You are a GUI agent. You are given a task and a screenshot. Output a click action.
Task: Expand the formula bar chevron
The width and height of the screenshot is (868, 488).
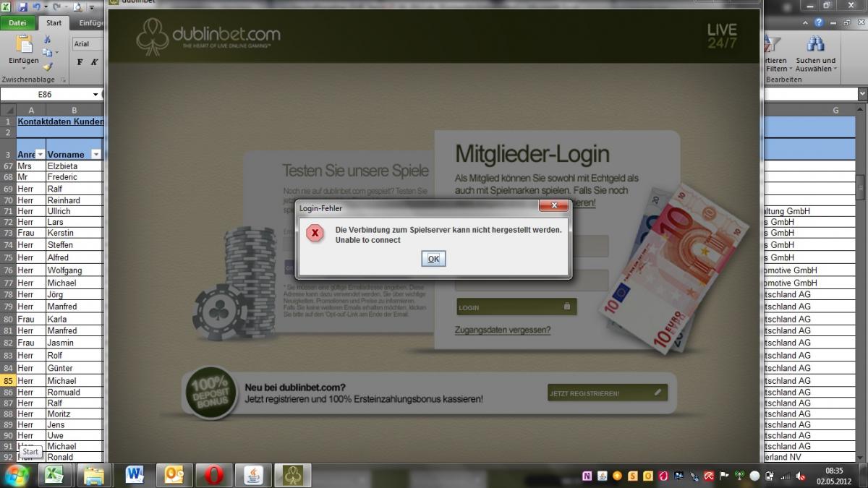coord(861,95)
